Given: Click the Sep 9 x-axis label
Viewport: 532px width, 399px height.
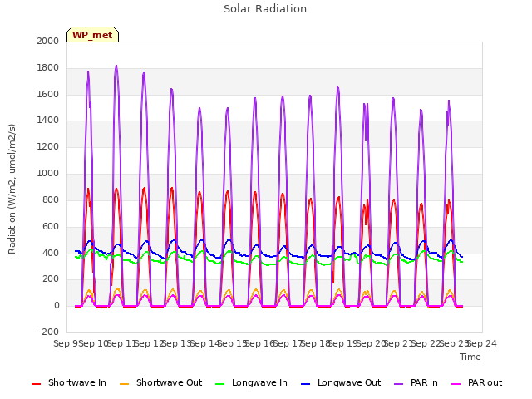Looking at the screenshot, I should pos(66,343).
